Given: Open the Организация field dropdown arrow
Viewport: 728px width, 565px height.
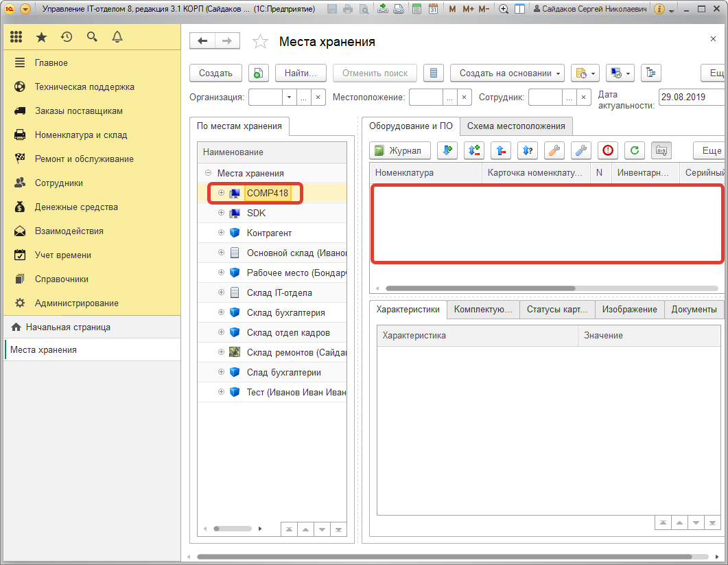Looking at the screenshot, I should [290, 97].
